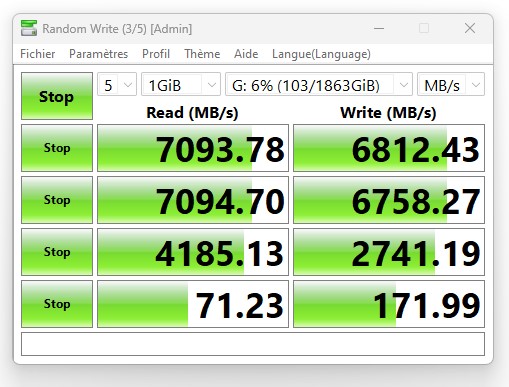
Task: Click the large top Stop button
Action: pos(57,96)
